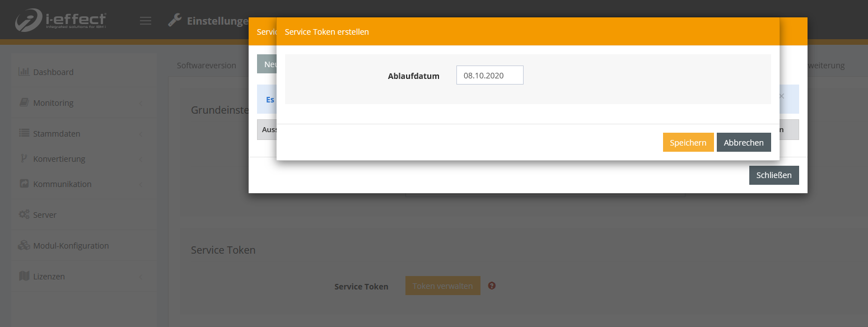Click the Konvertierung branch icon
The height and width of the screenshot is (327, 868).
coord(24,158)
